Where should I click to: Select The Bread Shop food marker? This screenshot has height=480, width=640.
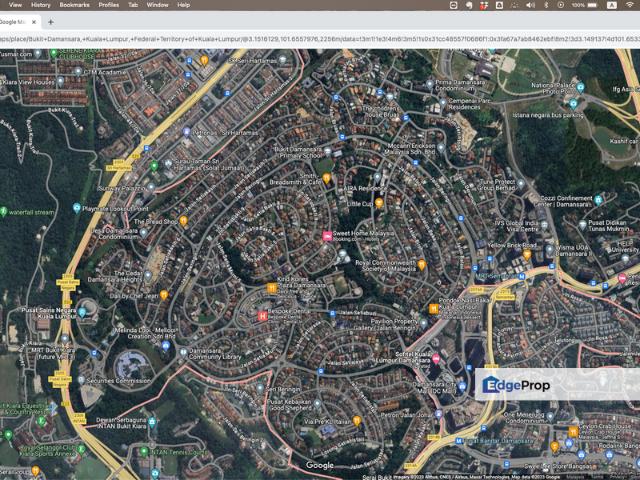click(184, 221)
